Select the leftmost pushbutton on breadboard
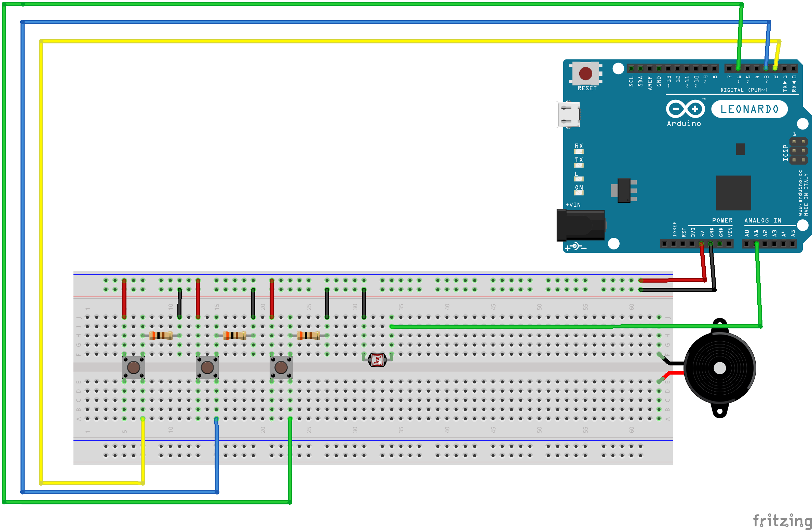This screenshot has width=812, height=530. [x=134, y=367]
